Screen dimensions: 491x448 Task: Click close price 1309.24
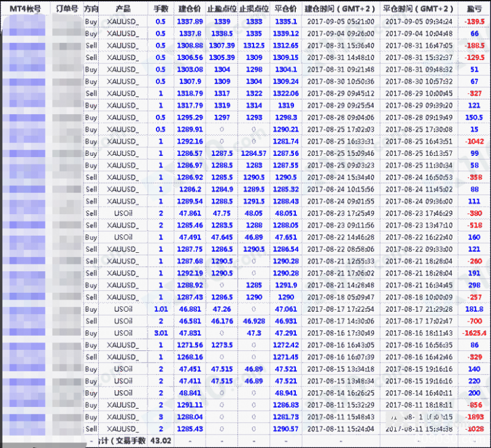pos(285,82)
